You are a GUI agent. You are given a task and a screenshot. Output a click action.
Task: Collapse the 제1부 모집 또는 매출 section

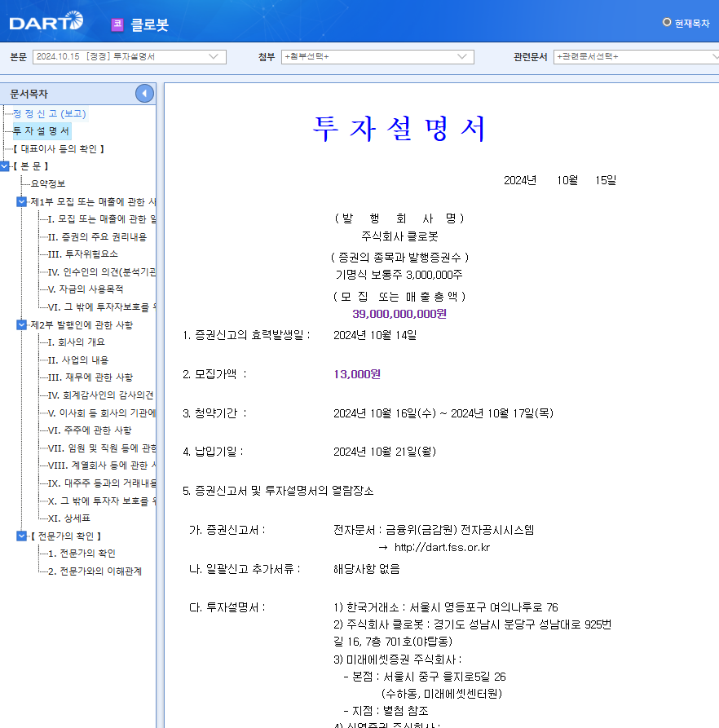point(20,201)
